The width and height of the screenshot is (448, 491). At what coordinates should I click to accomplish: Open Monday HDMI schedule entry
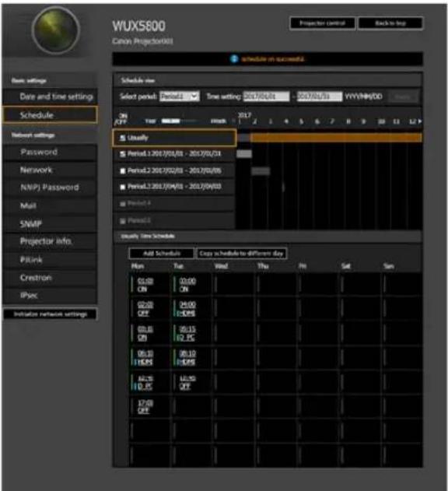click(x=145, y=358)
